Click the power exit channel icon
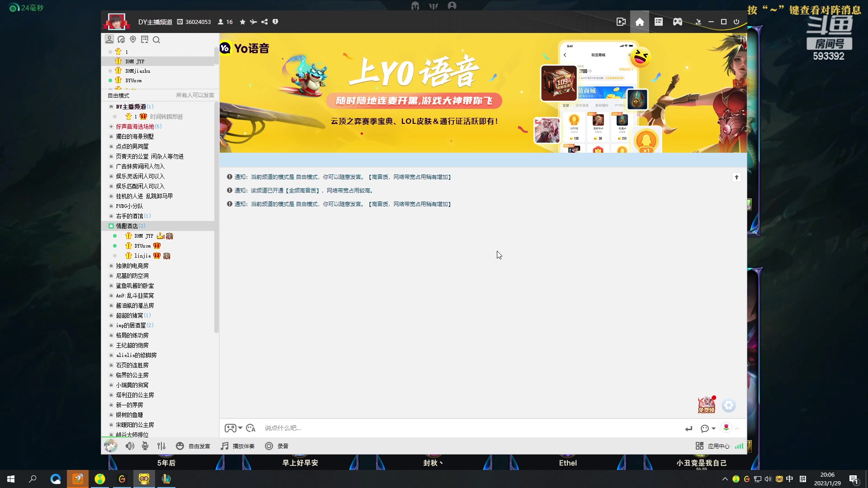 736,22
